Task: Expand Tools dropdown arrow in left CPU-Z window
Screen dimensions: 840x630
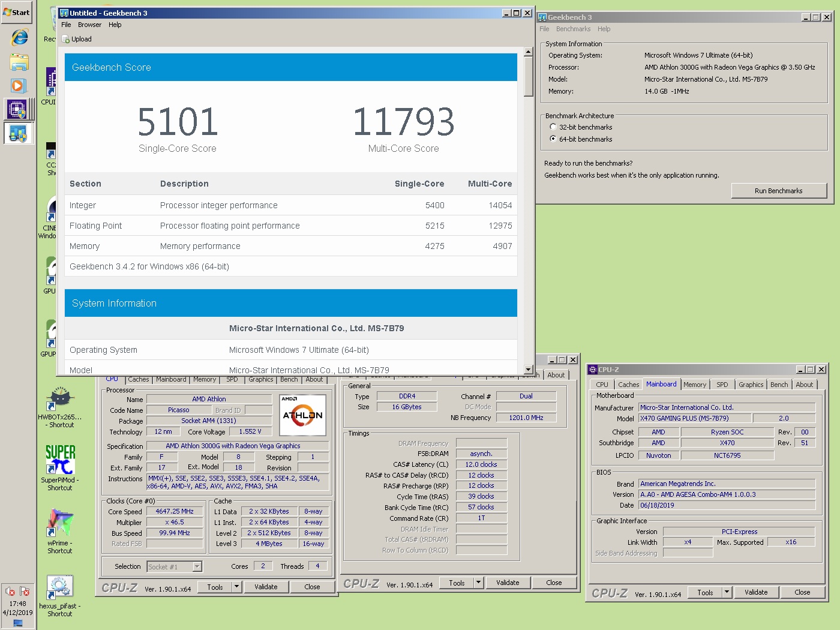Action: tap(236, 587)
